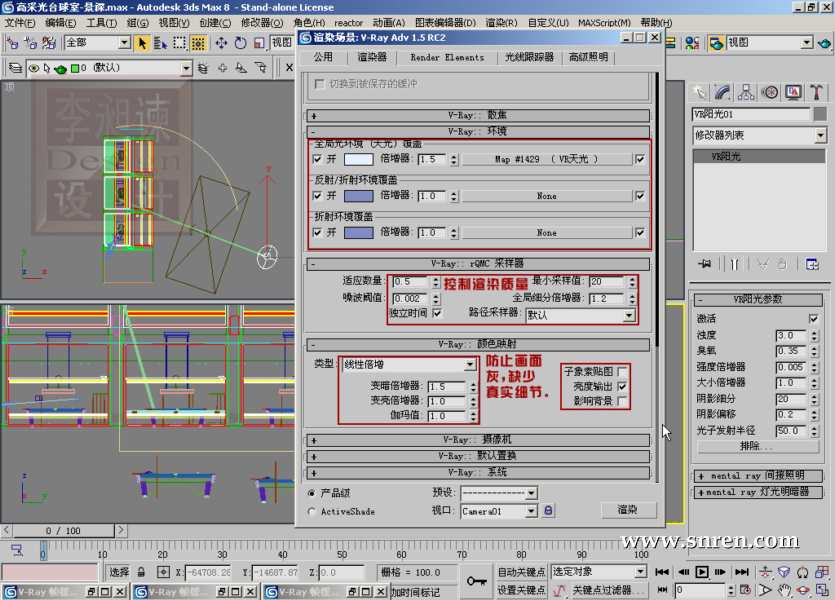Viewport: 835px width, 600px height.
Task: Open the layer manager icon
Action: click(15, 68)
